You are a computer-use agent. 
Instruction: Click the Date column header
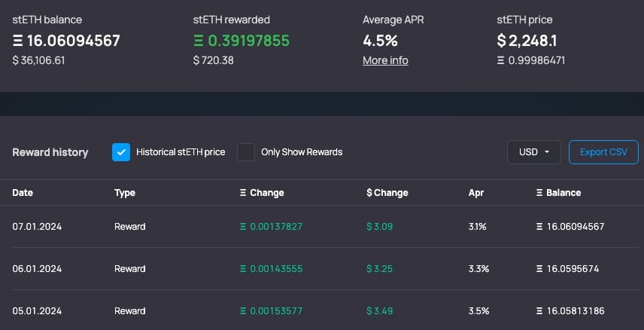coord(23,193)
